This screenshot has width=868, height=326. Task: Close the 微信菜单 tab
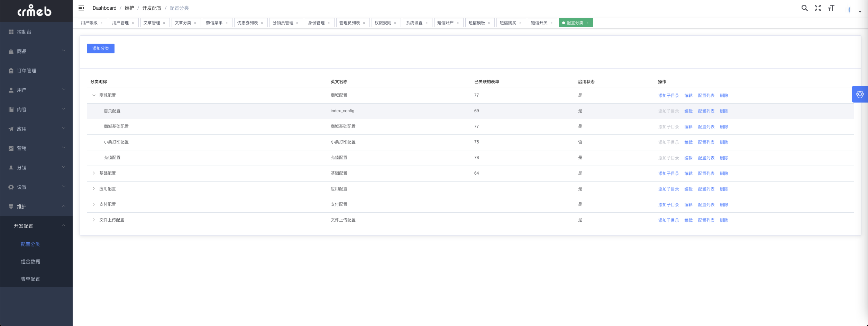[227, 23]
